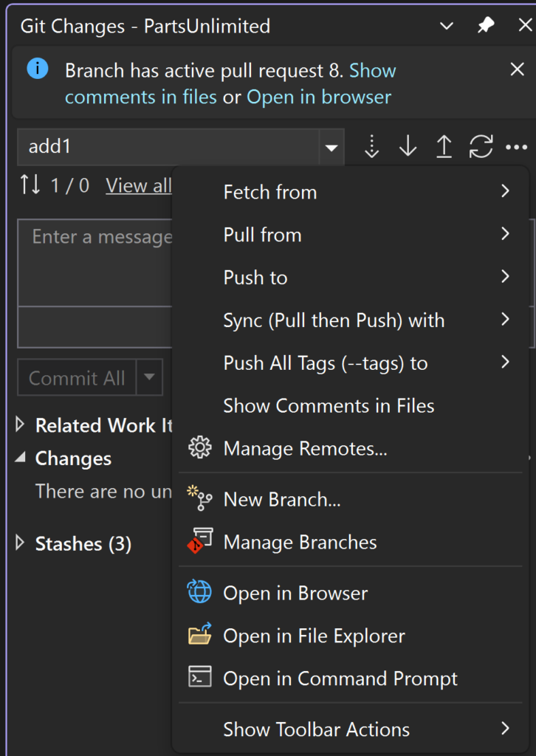Click the Manage Remotes gear icon
This screenshot has height=756, width=536.
click(199, 449)
